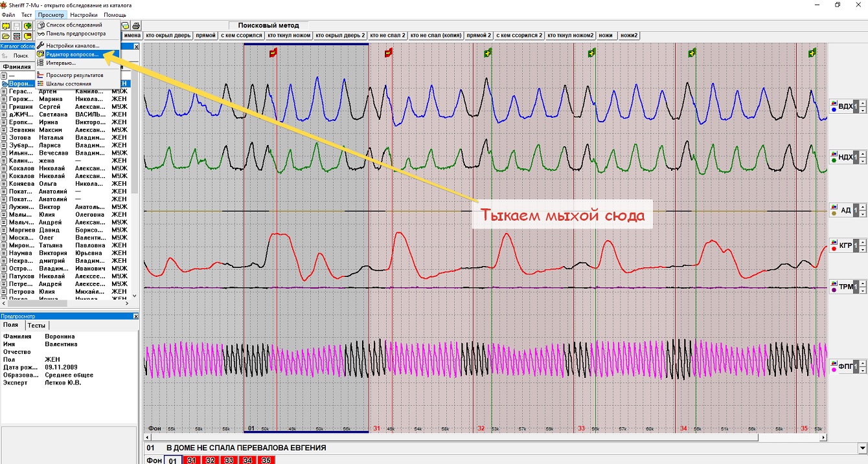
Task: Select test tab прямой
Action: coord(205,36)
